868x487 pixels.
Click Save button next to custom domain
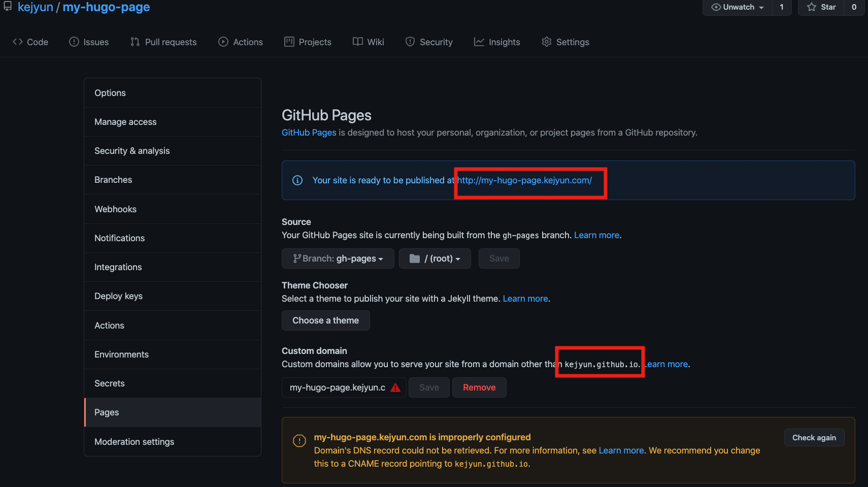pos(429,387)
